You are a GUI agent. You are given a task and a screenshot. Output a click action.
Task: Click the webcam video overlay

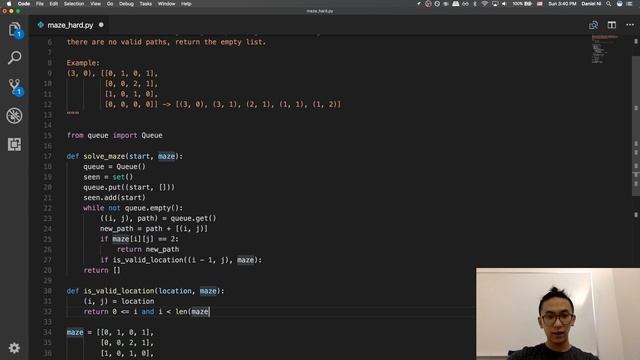click(x=558, y=314)
